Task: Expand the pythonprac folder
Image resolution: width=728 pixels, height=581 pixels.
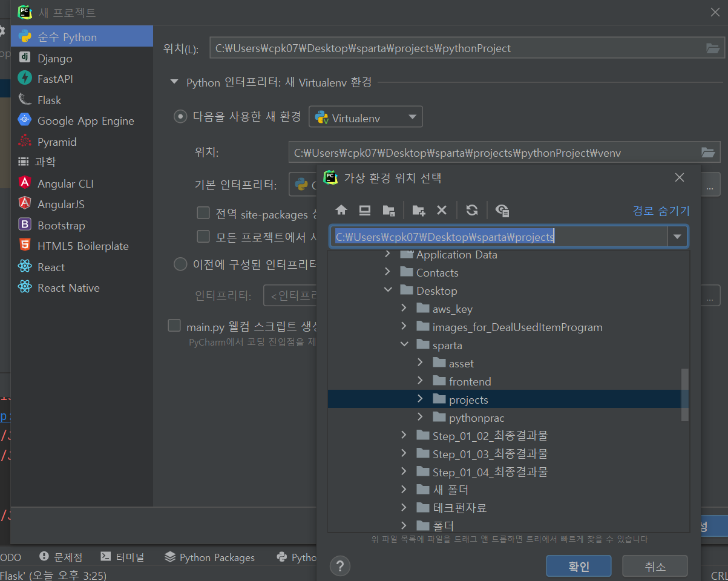Action: tap(421, 418)
